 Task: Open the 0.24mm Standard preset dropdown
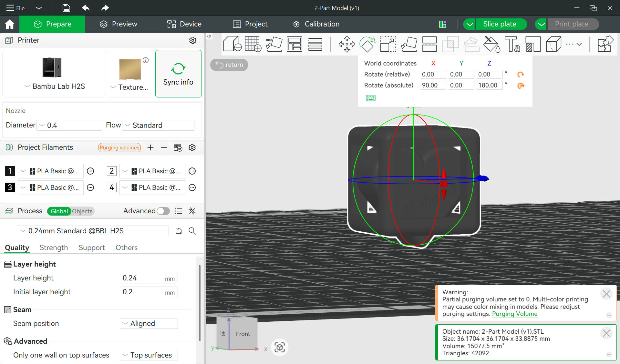[x=93, y=231]
